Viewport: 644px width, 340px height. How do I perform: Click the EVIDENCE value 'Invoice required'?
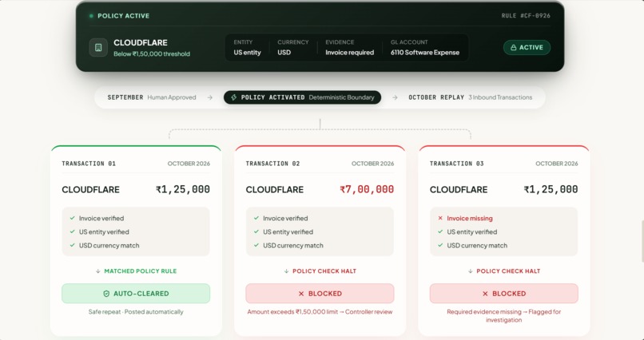(349, 53)
